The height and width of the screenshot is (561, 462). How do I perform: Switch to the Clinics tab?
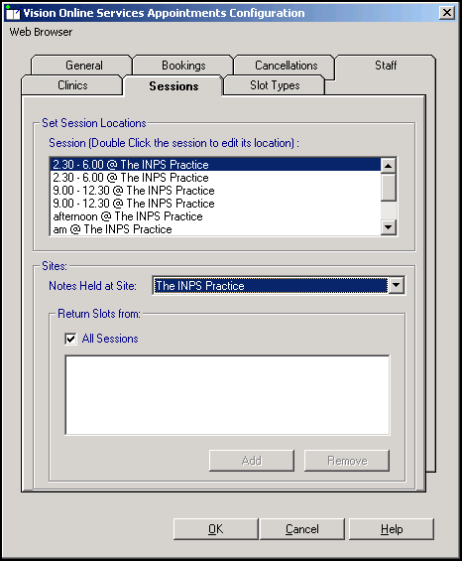(72, 85)
